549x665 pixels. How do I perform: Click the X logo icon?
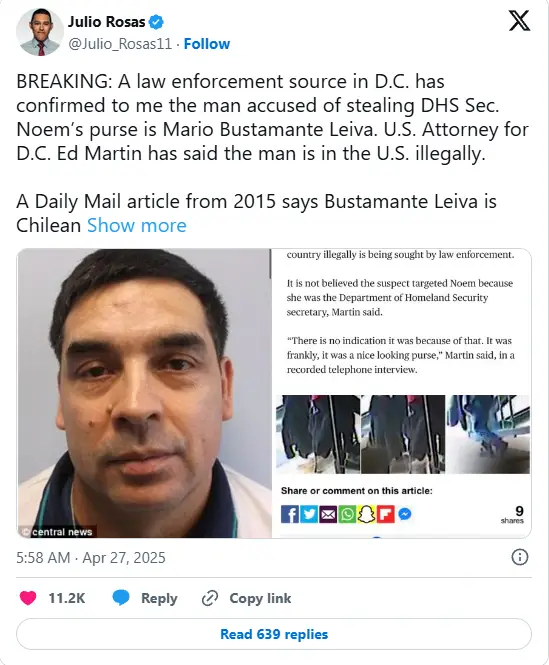[519, 21]
